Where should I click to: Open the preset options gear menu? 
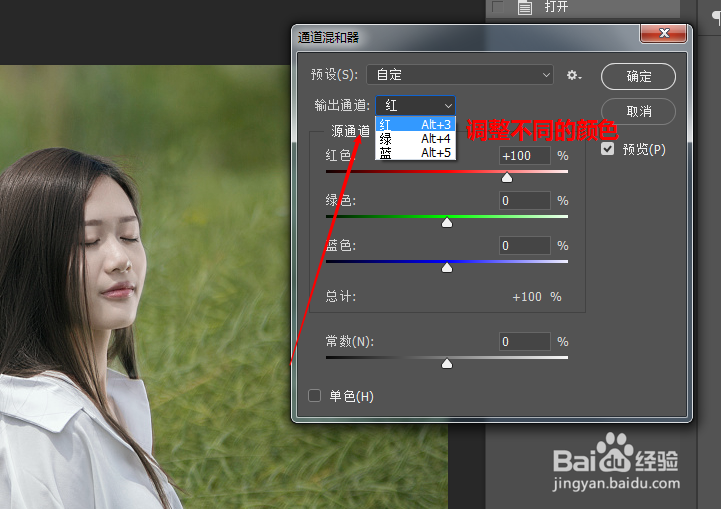click(574, 75)
